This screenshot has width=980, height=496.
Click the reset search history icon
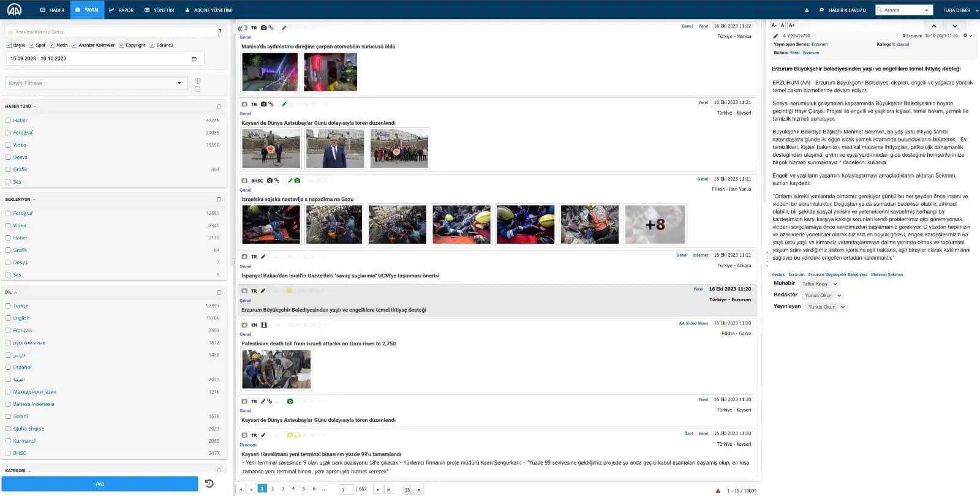[x=209, y=484]
